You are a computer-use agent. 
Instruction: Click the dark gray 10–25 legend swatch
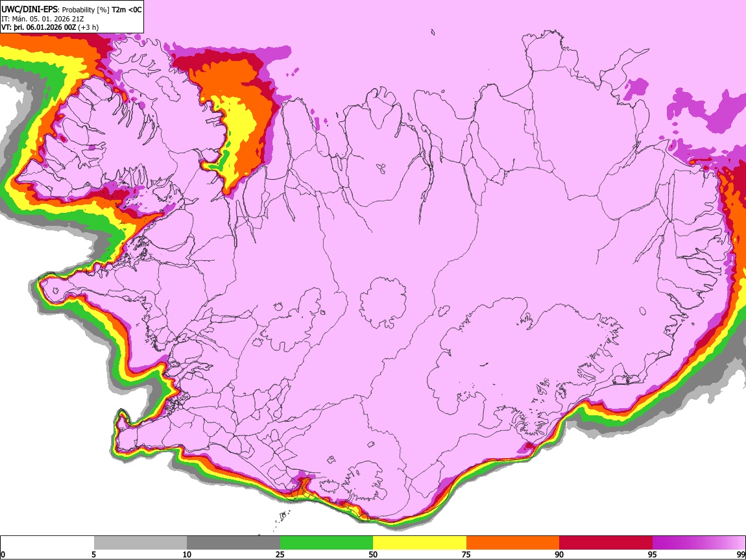click(234, 543)
